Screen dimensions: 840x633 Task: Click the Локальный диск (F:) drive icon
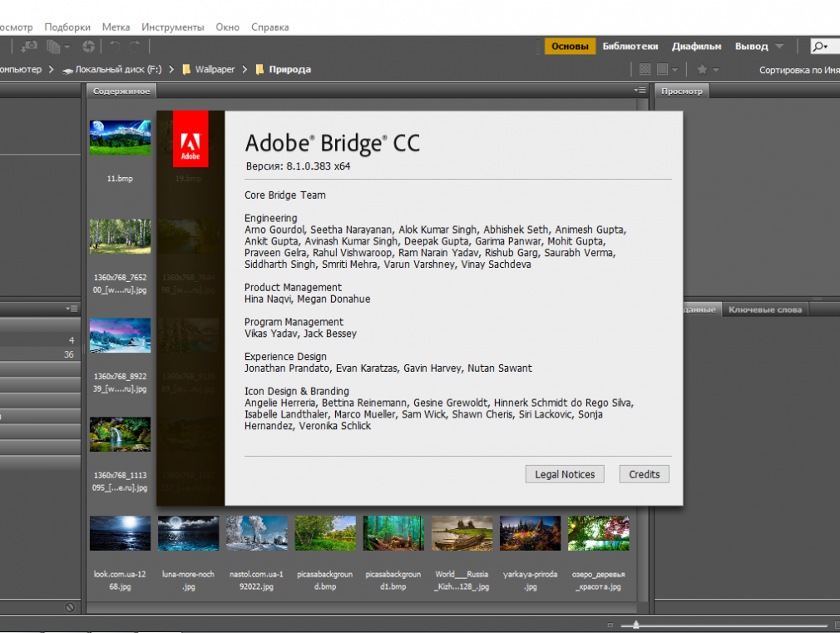coord(67,70)
